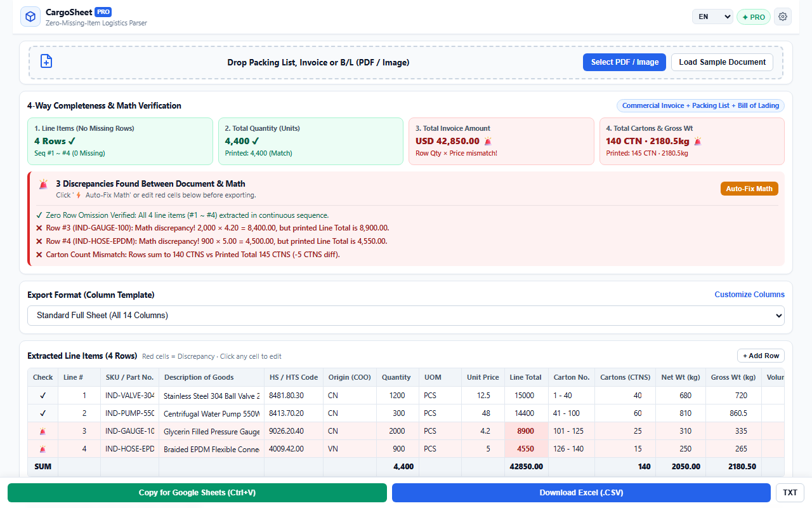The image size is (812, 508).
Task: Click the Total Quantity 4,400 verification card
Action: [310, 141]
